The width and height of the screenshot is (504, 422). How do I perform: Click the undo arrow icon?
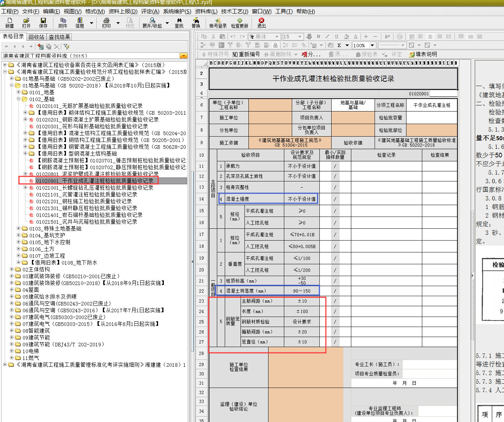pos(233,37)
